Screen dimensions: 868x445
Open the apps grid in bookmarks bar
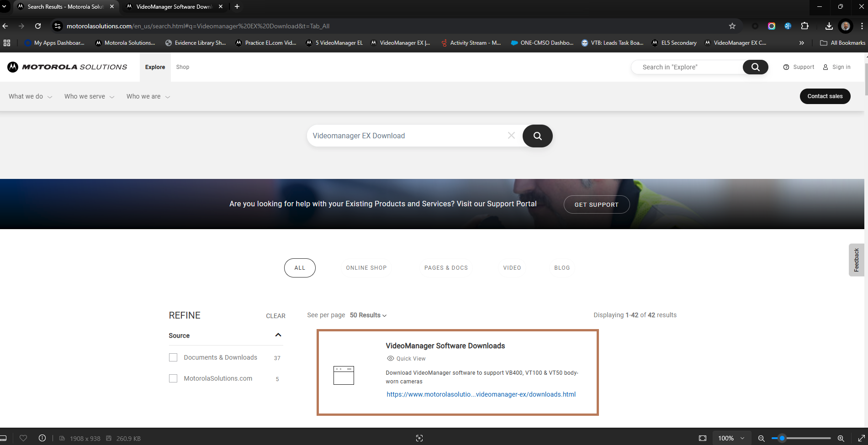(7, 43)
